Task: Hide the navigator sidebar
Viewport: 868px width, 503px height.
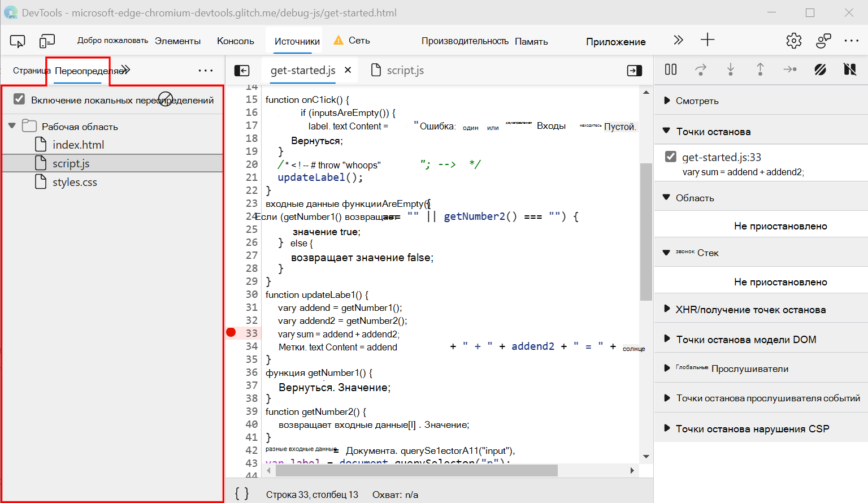Action: coord(242,71)
